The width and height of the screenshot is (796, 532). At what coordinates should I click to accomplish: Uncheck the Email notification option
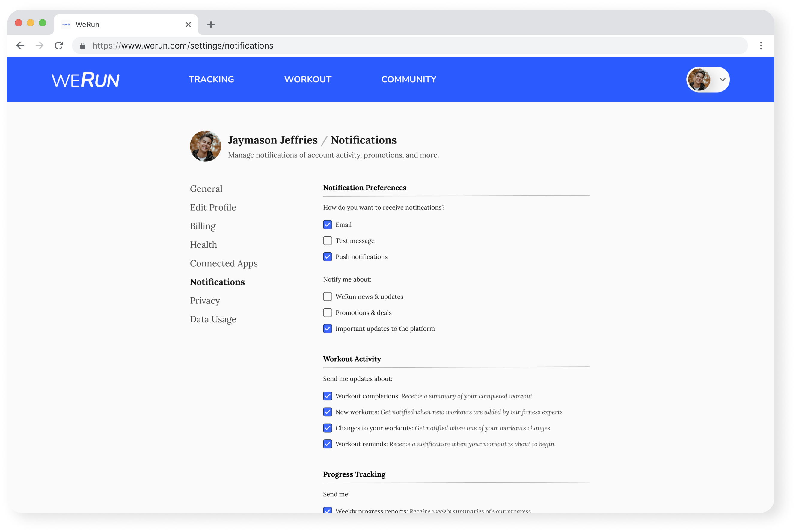pyautogui.click(x=328, y=224)
